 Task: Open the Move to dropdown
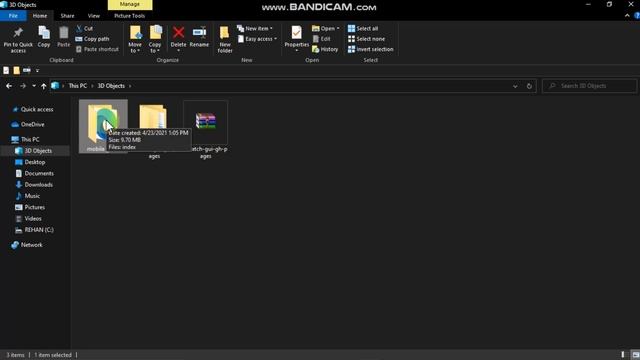(135, 39)
